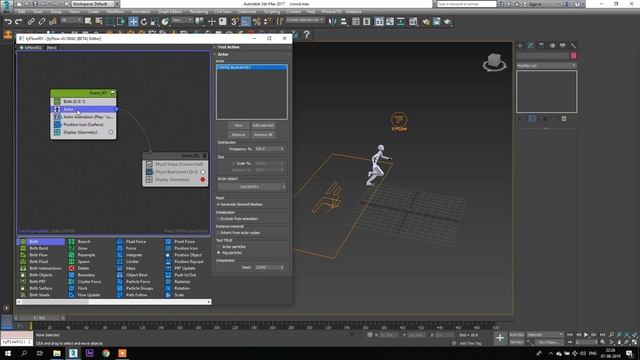Click the Remove button under actor list
Screen dimensions: 640x360
tap(238, 134)
